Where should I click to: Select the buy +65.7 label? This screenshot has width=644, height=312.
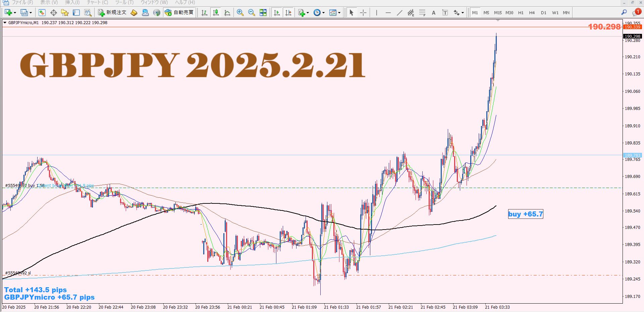pos(526,214)
